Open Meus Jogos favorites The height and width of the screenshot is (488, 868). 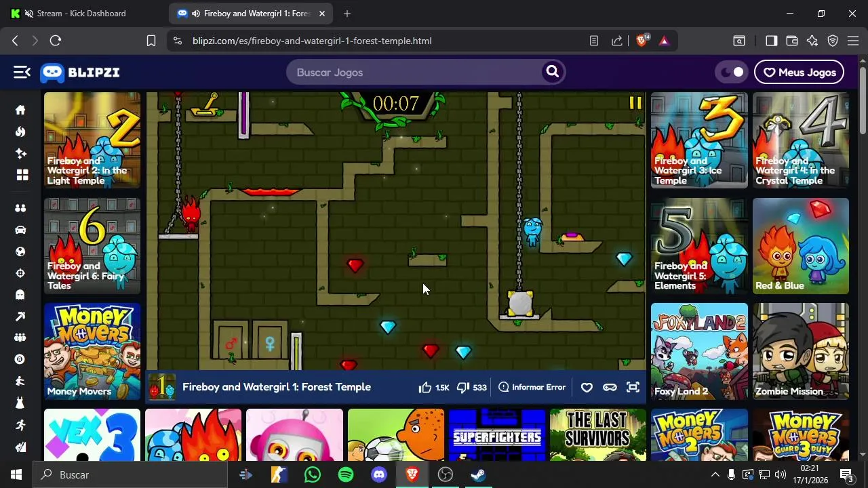800,72
